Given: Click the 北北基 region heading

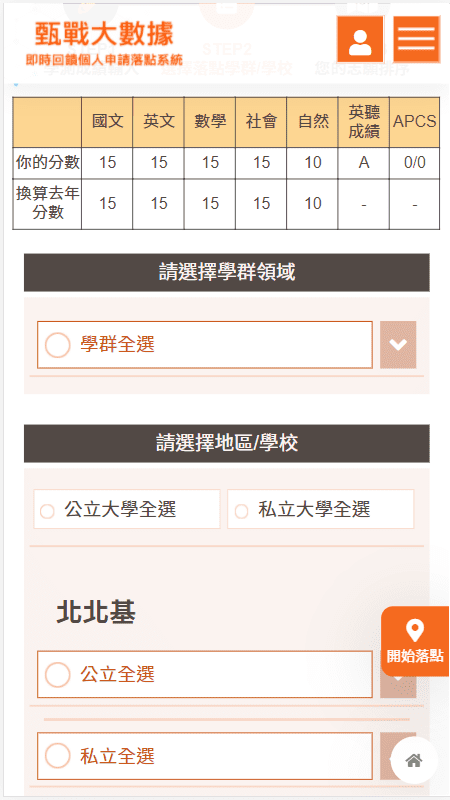Looking at the screenshot, I should [x=96, y=612].
